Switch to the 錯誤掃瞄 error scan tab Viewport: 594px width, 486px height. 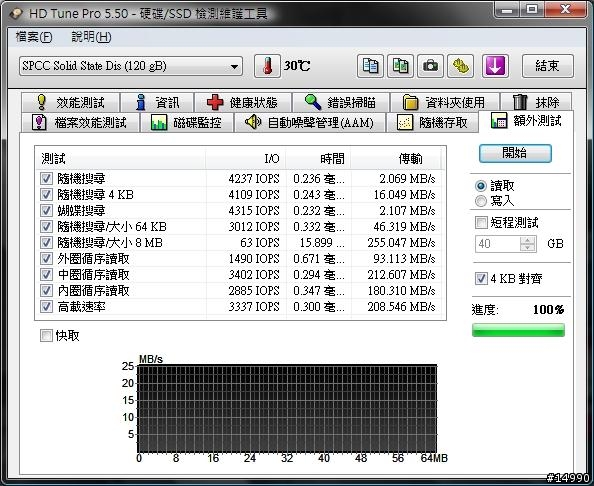(341, 102)
